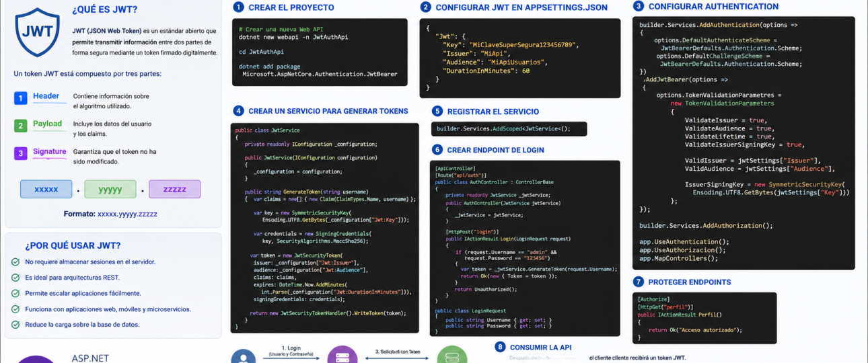This screenshot has width=868, height=363.
Task: Click the '¿QUÉ ES JWT?' heading
Action: [x=104, y=9]
